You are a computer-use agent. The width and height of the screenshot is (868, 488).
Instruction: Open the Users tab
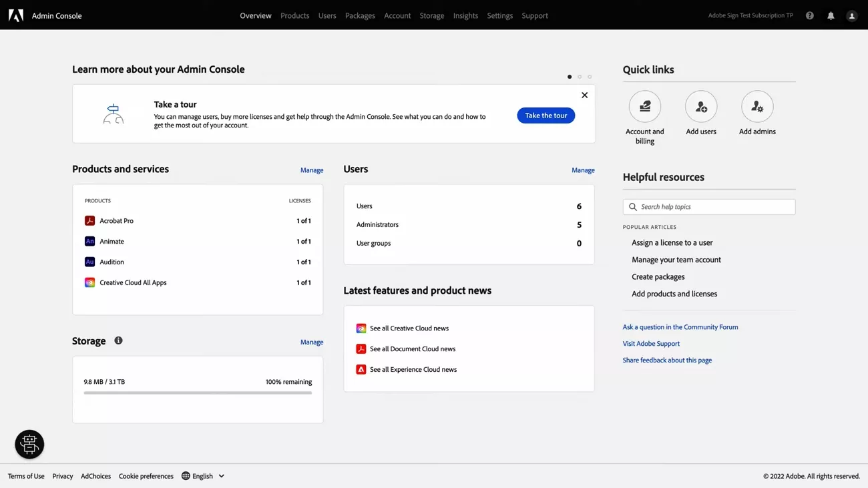(x=327, y=15)
